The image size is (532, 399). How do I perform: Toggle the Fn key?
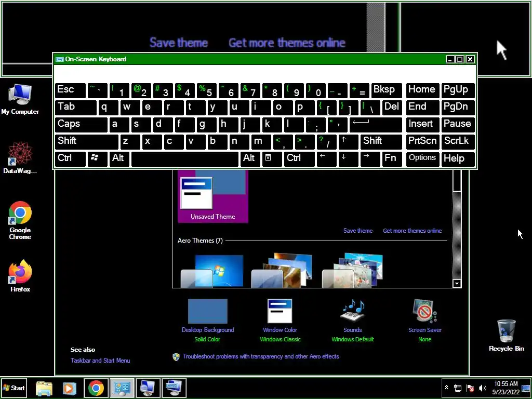tap(392, 158)
